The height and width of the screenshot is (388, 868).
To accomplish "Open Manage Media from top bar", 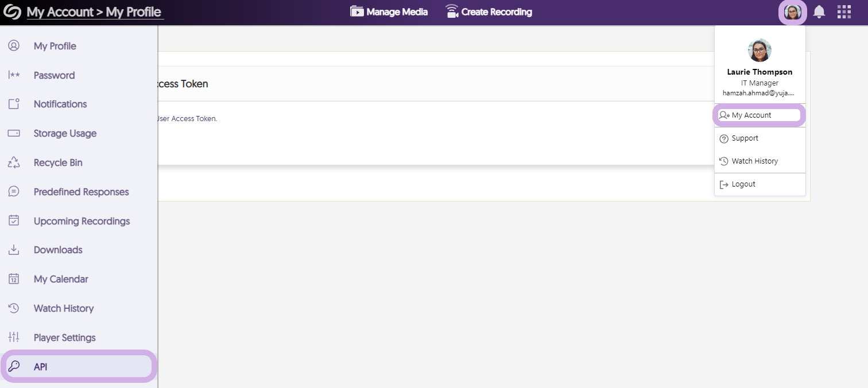I will click(x=389, y=12).
